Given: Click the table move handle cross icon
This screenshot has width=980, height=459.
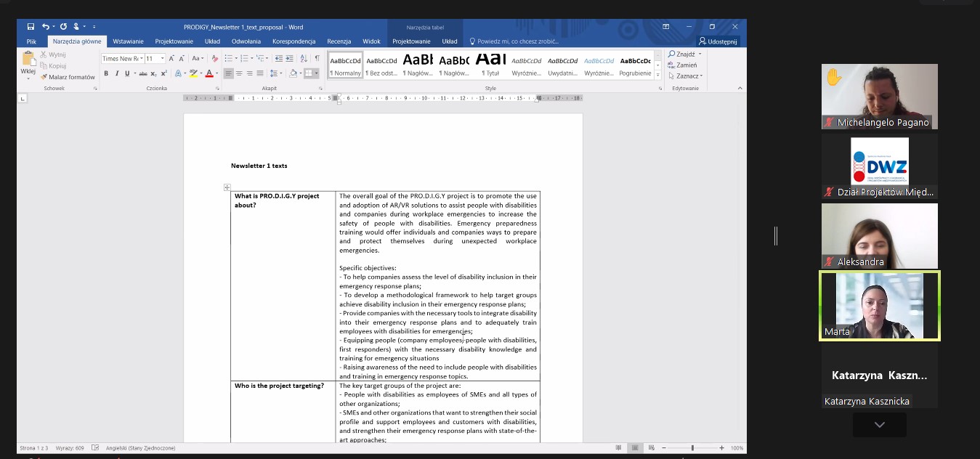Looking at the screenshot, I should tap(227, 187).
